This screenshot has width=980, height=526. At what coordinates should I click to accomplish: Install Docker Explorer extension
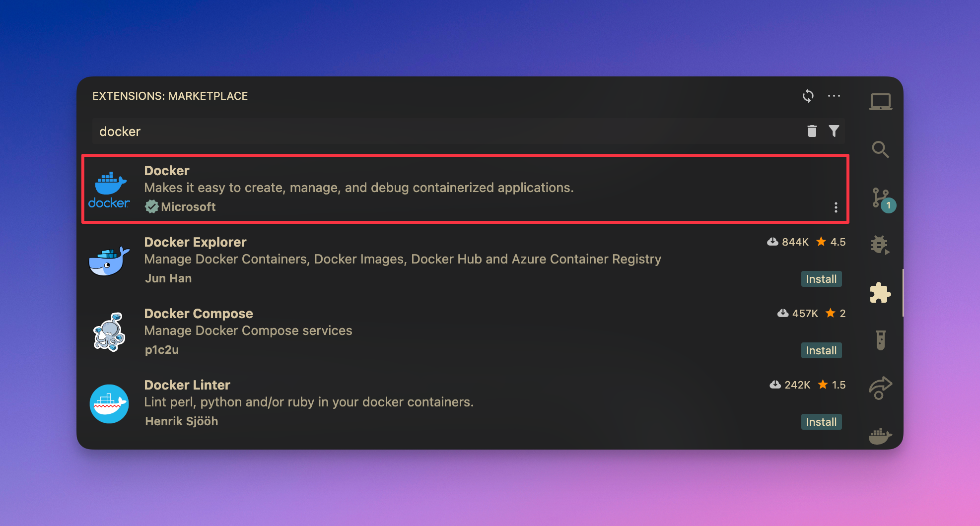coord(821,279)
